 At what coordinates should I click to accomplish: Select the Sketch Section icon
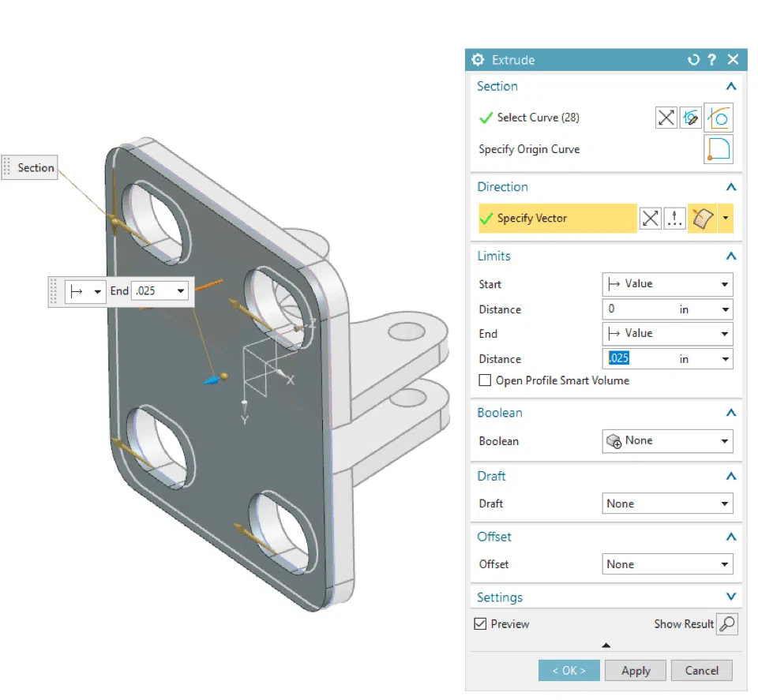(691, 117)
